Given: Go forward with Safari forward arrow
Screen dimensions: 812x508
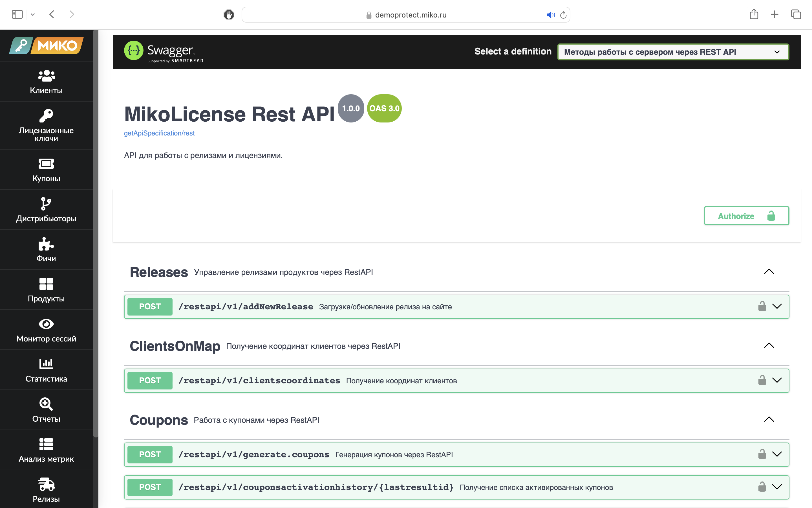Looking at the screenshot, I should tap(71, 14).
